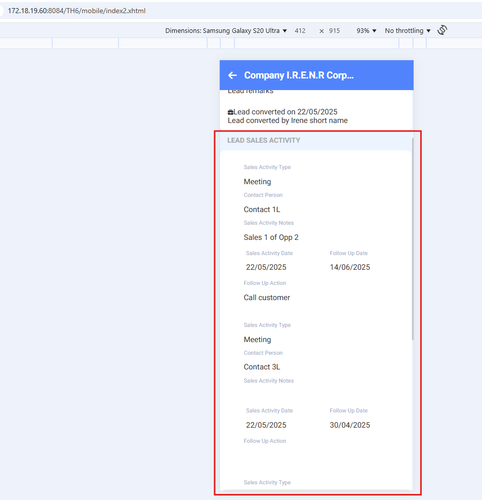This screenshot has width=482, height=500.
Task: Edit the viewport width value 412
Action: (300, 31)
